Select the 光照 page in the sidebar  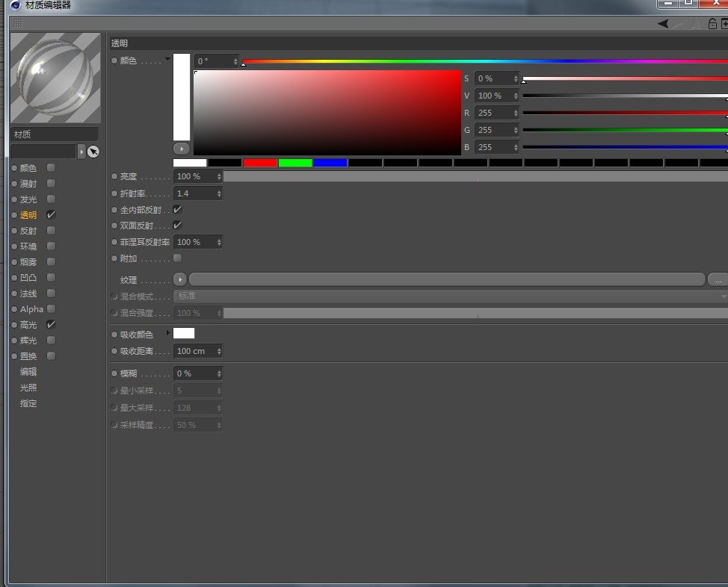[28, 388]
